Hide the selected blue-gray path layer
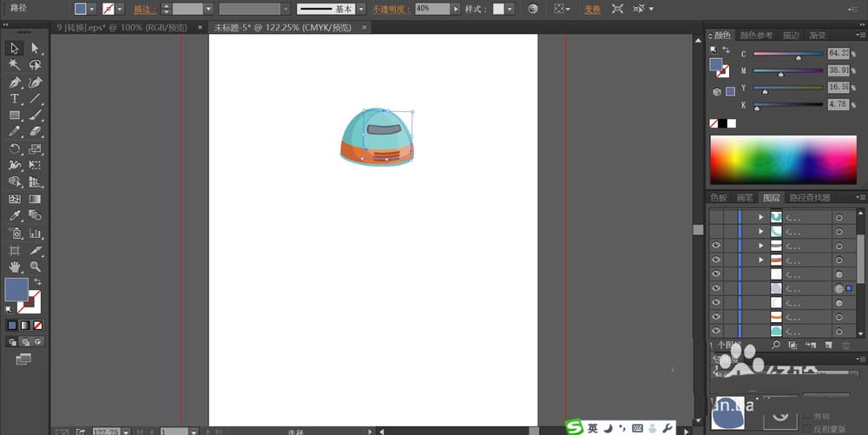Viewport: 868px width, 435px height. coord(716,288)
